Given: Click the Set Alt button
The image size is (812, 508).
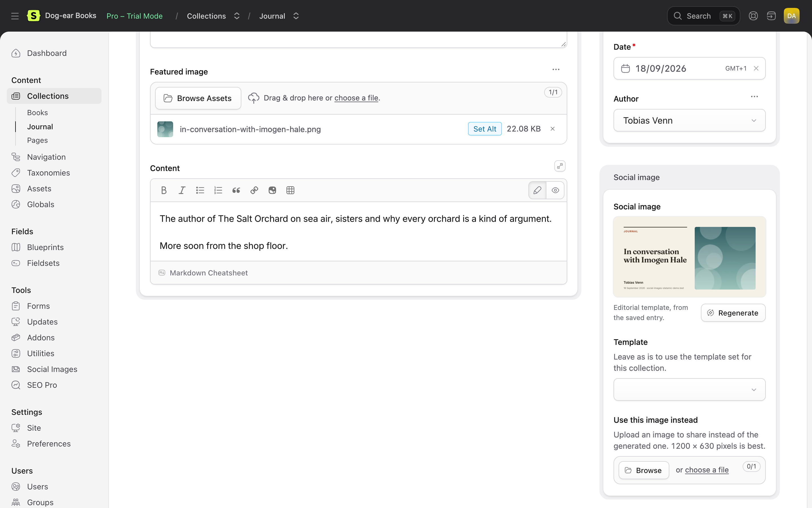Looking at the screenshot, I should tap(484, 129).
